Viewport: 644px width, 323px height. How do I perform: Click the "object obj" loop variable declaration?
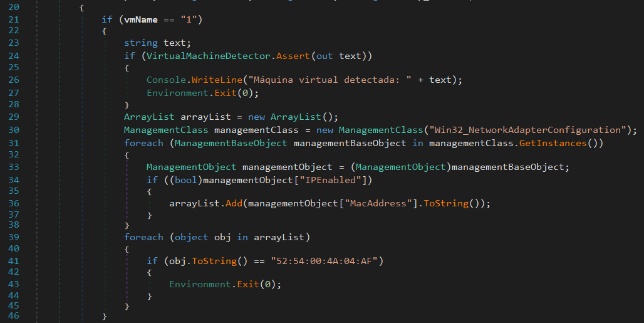click(x=203, y=238)
